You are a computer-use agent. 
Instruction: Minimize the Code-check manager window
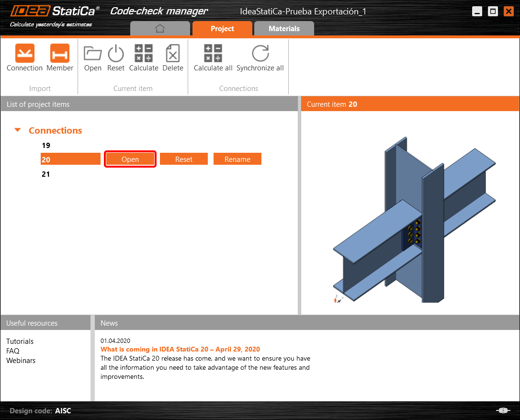pos(477,11)
